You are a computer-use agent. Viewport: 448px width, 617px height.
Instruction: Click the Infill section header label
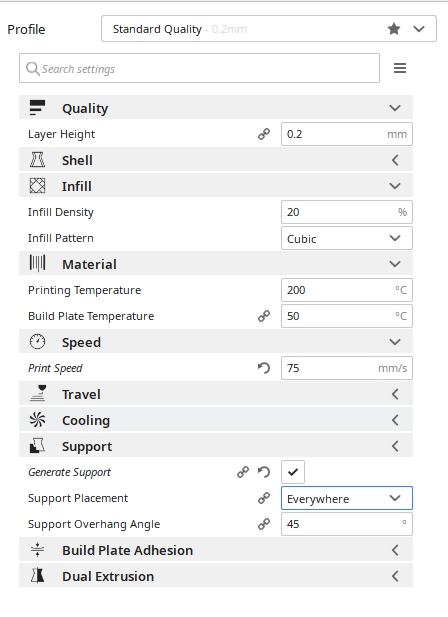[77, 186]
